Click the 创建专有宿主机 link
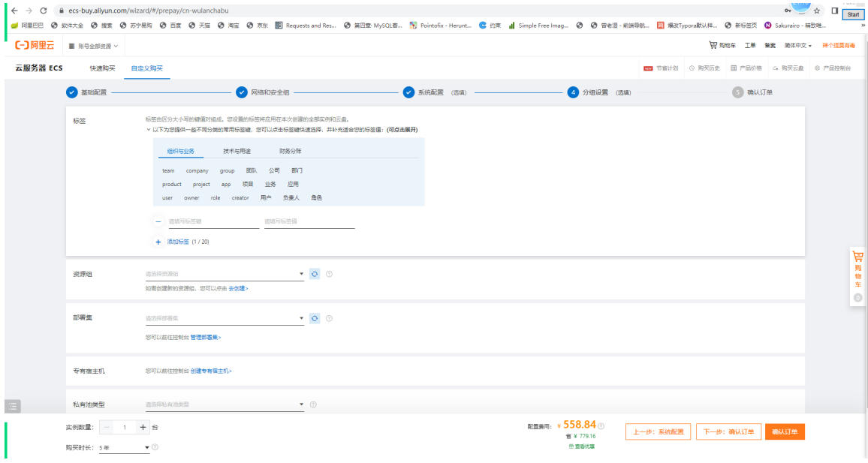Viewport: 868px width, 463px height. point(211,371)
